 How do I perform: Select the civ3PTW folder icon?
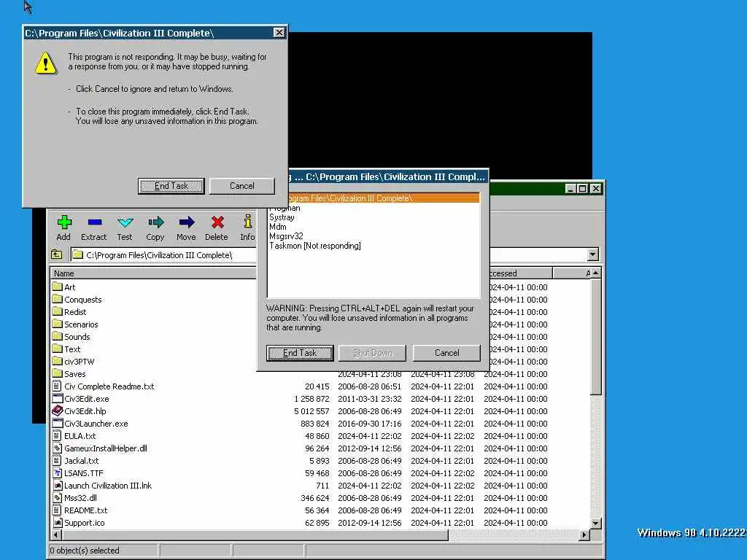[x=57, y=361]
